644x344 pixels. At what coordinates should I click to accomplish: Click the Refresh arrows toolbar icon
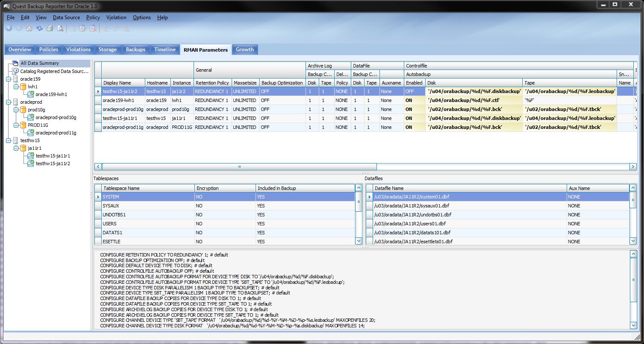[39, 29]
